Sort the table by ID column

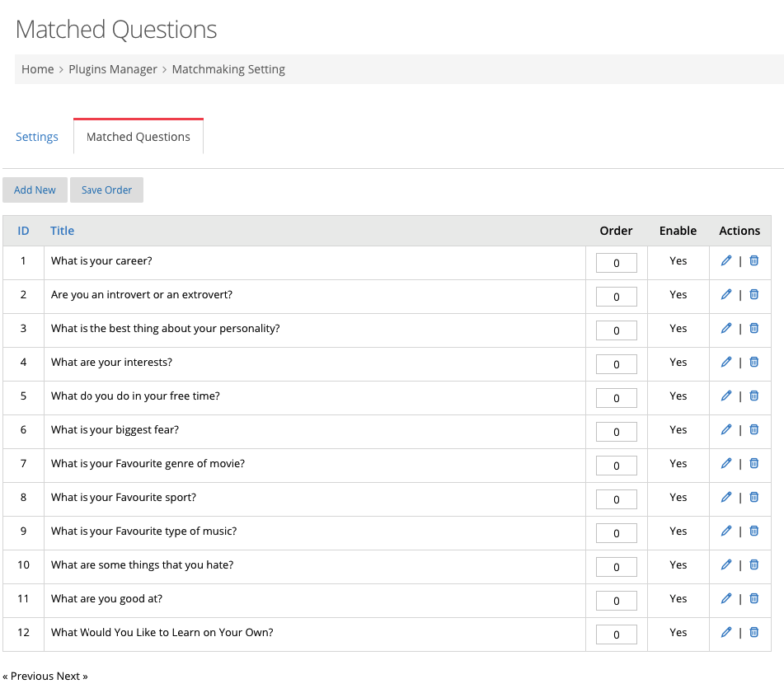tap(23, 231)
